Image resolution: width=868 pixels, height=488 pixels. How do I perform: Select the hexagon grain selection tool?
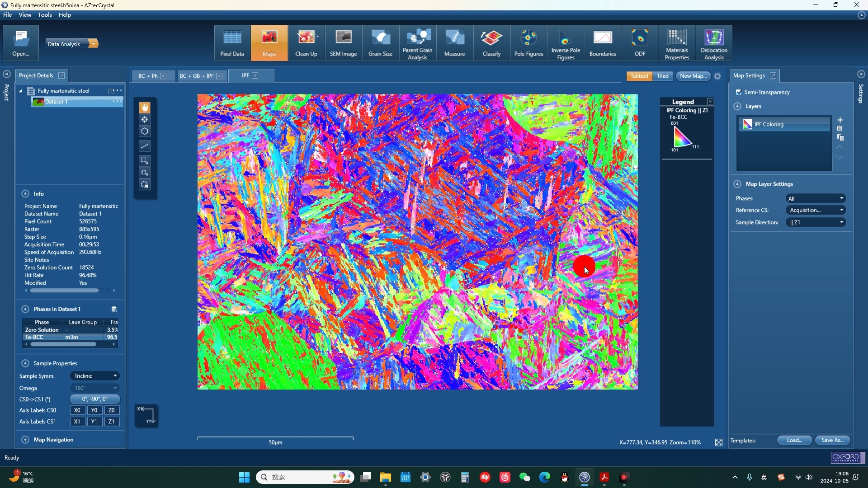click(145, 131)
